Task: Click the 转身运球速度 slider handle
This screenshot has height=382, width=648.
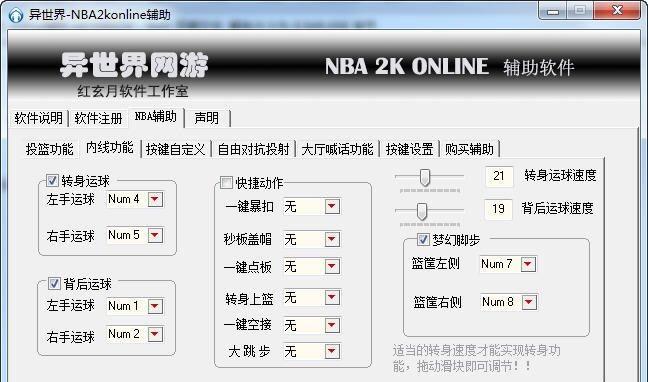Action: tap(425, 177)
